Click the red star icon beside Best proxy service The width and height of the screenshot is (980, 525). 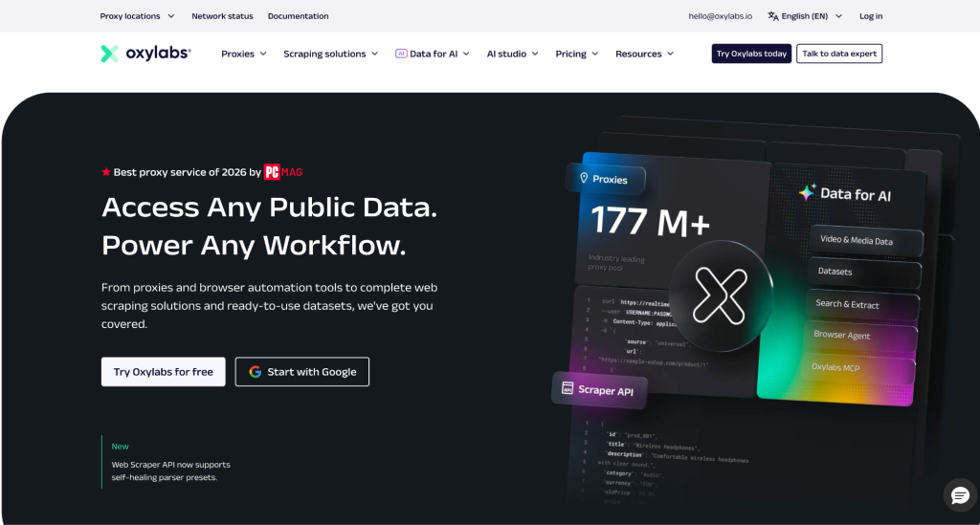106,172
